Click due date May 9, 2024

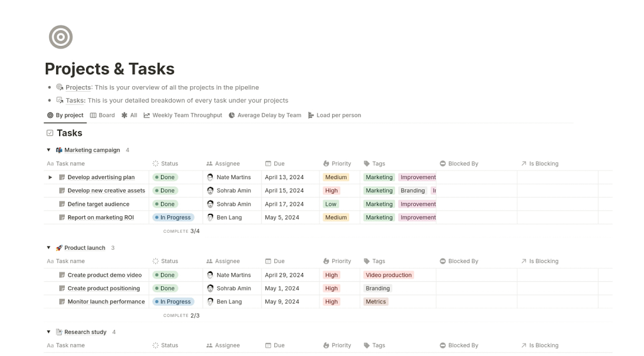[282, 301]
